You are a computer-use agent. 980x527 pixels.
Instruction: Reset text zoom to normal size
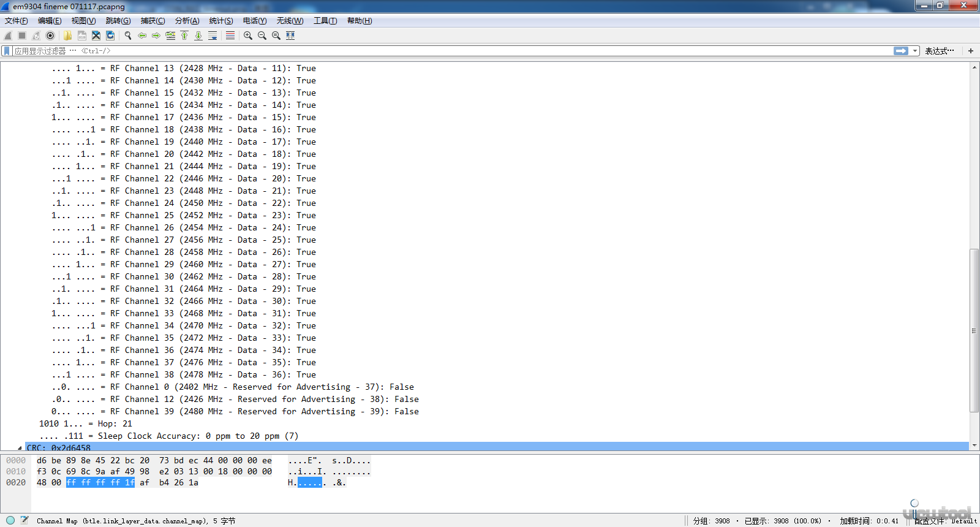tap(276, 36)
